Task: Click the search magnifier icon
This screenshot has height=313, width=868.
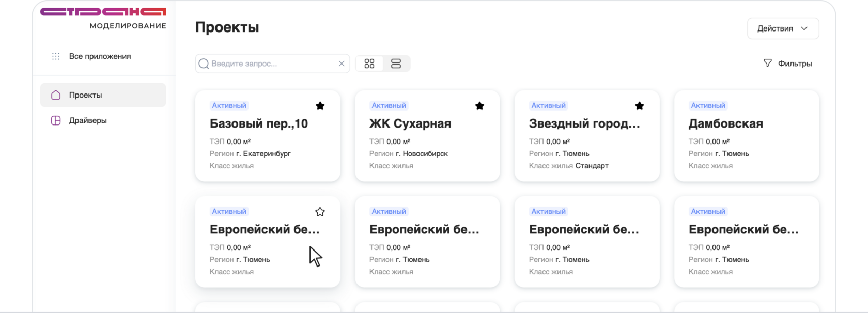Action: 204,64
